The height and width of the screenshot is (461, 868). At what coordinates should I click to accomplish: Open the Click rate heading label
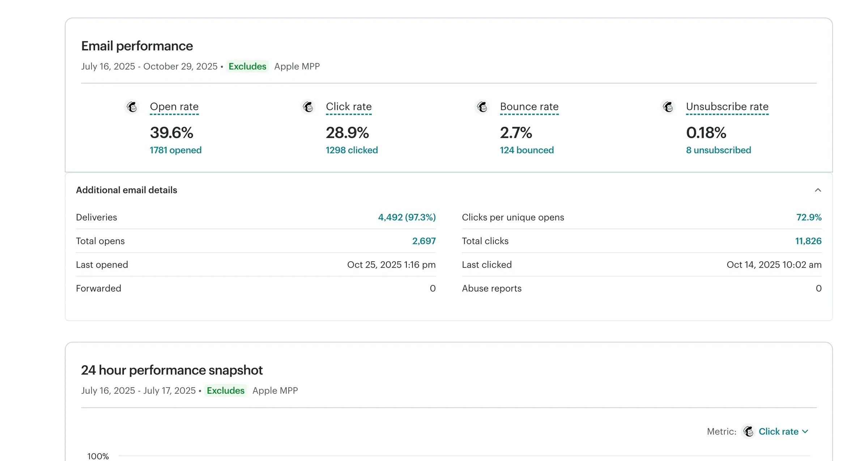click(x=349, y=107)
